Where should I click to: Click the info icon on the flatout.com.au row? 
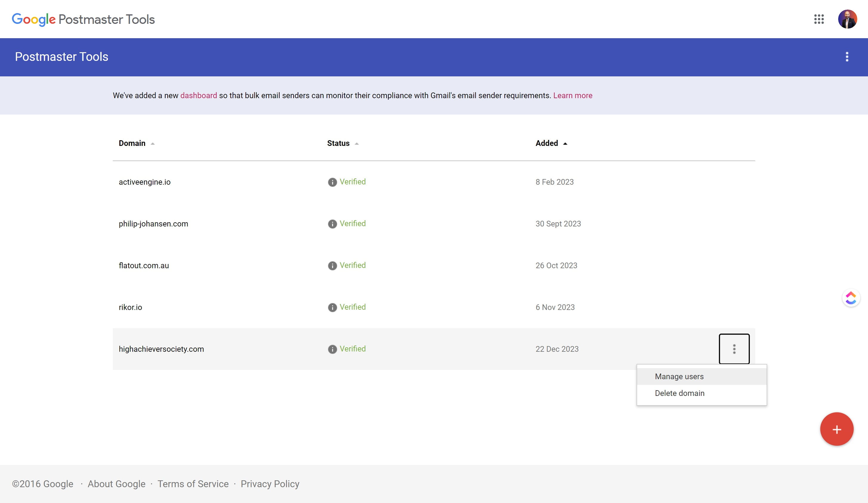(x=332, y=266)
